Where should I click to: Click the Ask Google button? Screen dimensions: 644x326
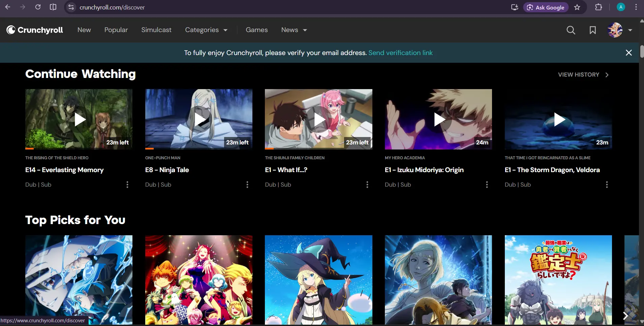(546, 7)
